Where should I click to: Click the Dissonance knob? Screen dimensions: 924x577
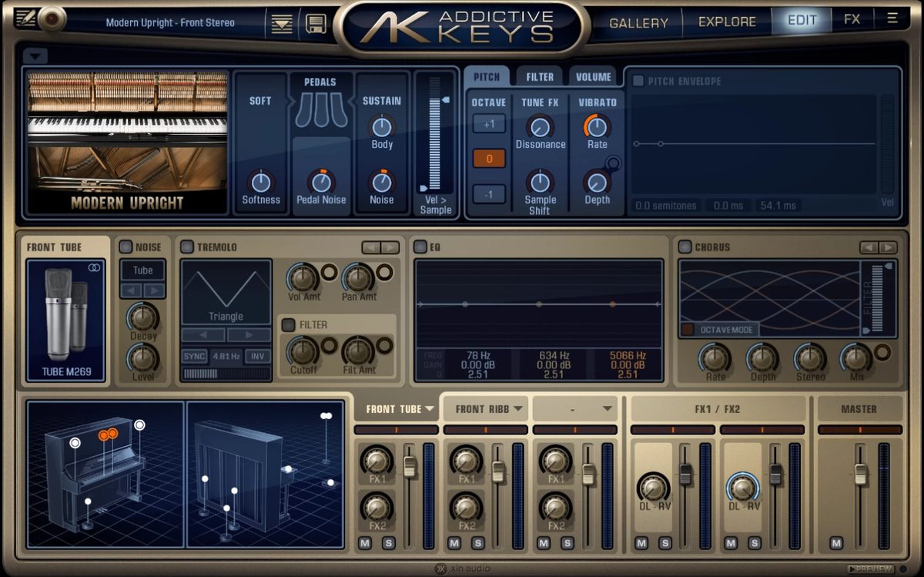click(541, 126)
